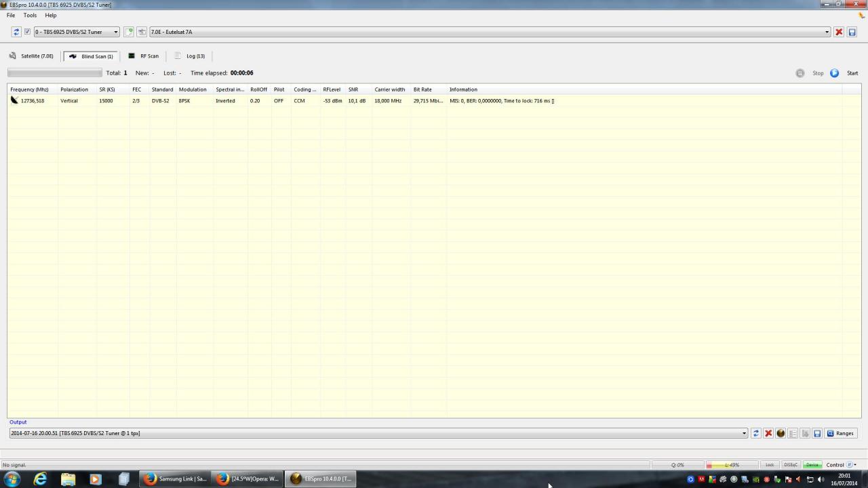This screenshot has width=868, height=488.
Task: Stop the running scan
Action: 810,73
